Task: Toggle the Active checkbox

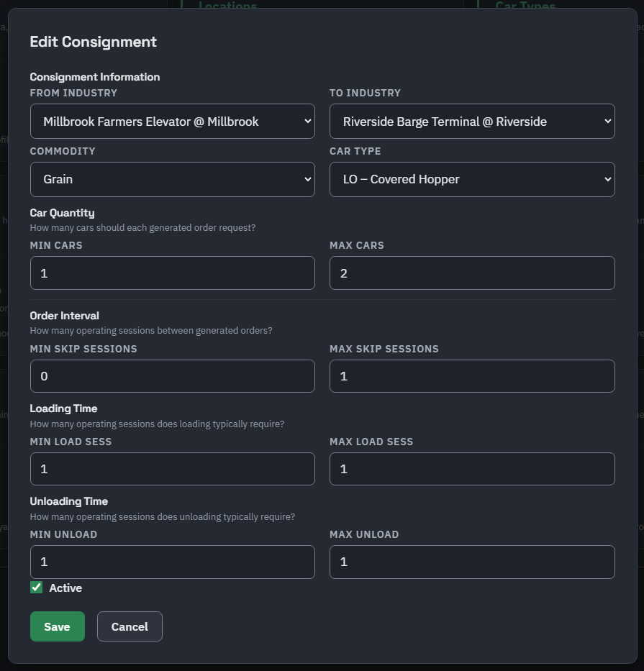Action: pyautogui.click(x=37, y=588)
